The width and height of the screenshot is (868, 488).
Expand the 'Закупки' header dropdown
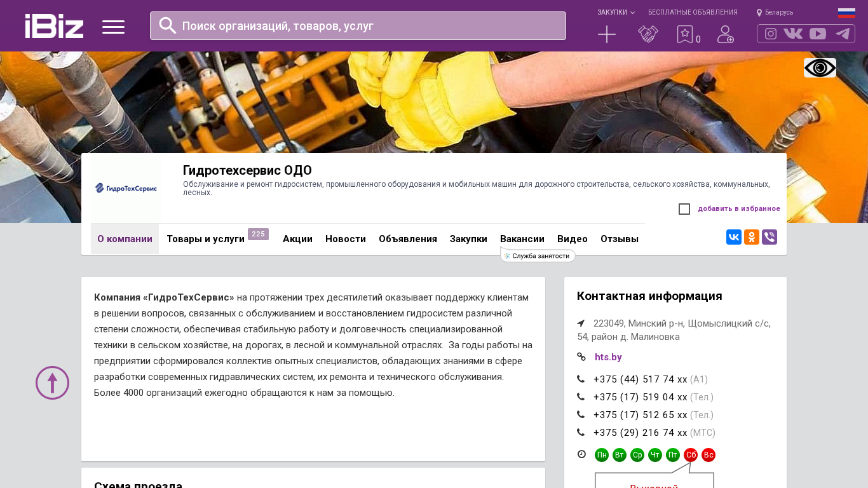616,13
